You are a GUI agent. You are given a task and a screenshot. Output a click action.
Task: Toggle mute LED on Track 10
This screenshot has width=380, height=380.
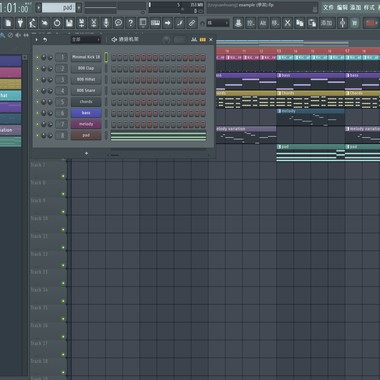coord(63,230)
